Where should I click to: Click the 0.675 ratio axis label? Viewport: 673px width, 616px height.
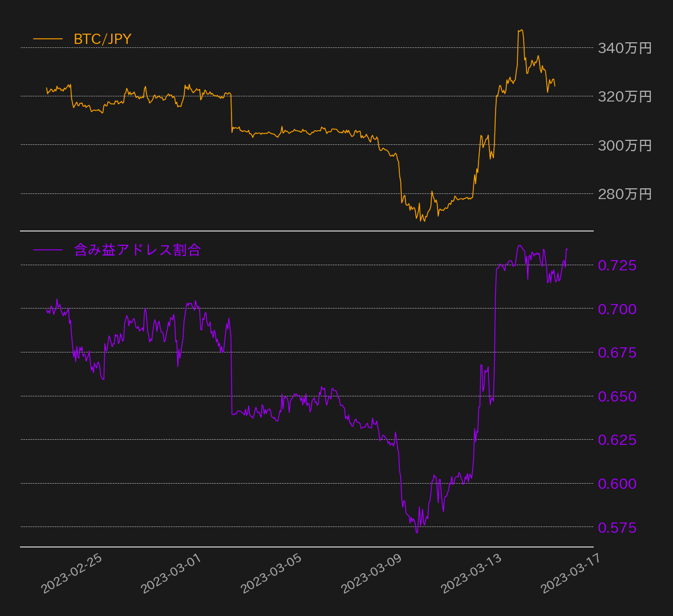click(617, 352)
